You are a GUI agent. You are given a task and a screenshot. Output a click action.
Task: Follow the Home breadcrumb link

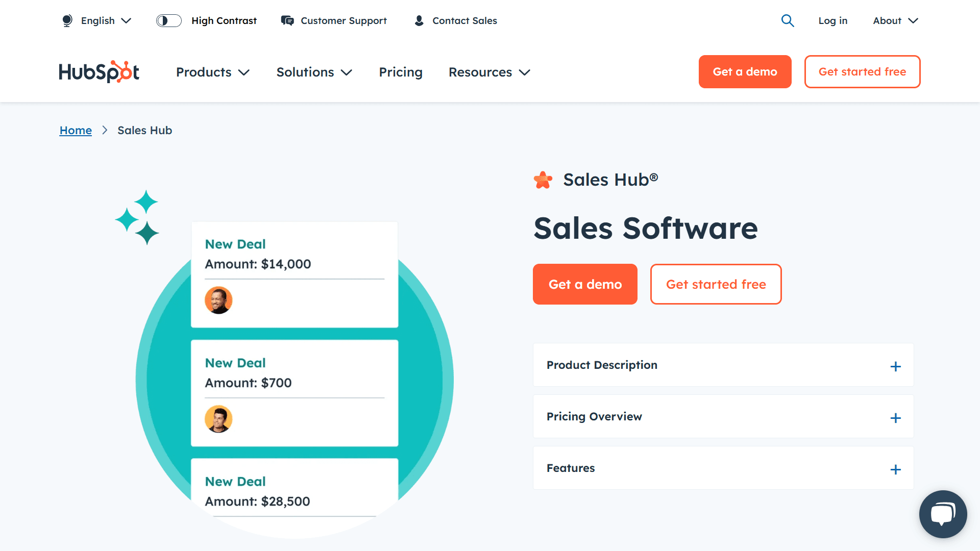pos(76,131)
